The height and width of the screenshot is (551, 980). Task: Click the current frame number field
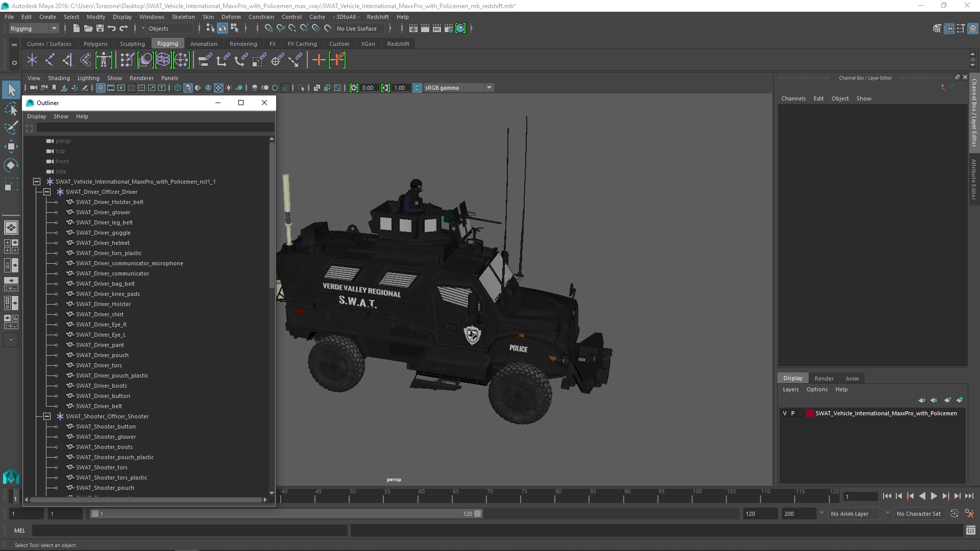pyautogui.click(x=861, y=496)
